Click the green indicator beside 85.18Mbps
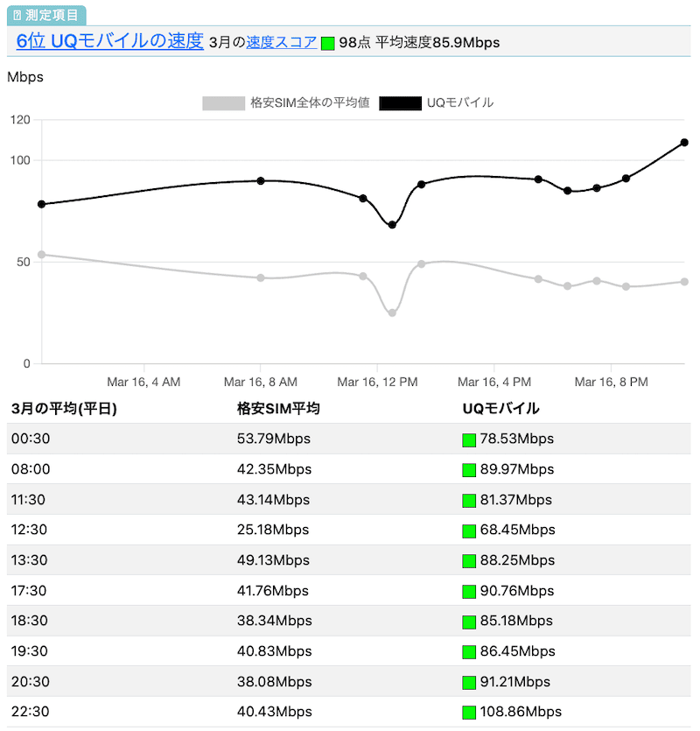 click(469, 621)
